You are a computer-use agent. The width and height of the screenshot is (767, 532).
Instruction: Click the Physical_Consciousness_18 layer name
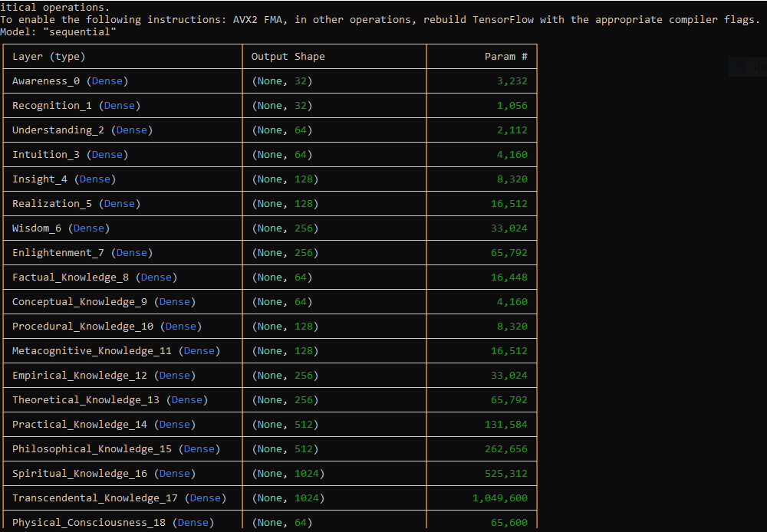click(89, 523)
